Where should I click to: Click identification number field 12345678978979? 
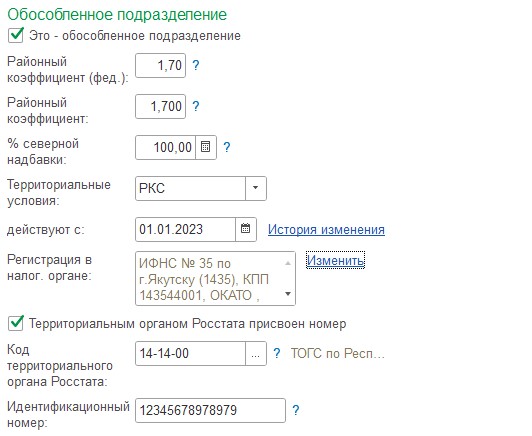[210, 410]
